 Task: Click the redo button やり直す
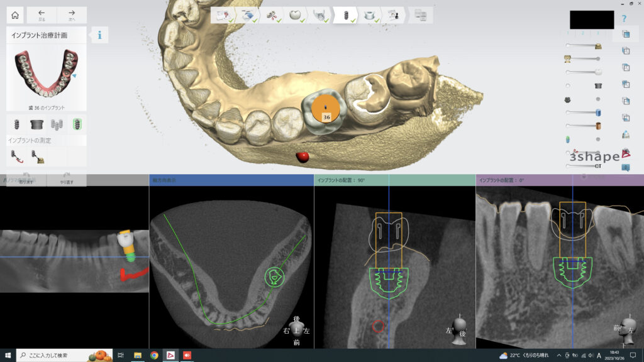tap(67, 179)
